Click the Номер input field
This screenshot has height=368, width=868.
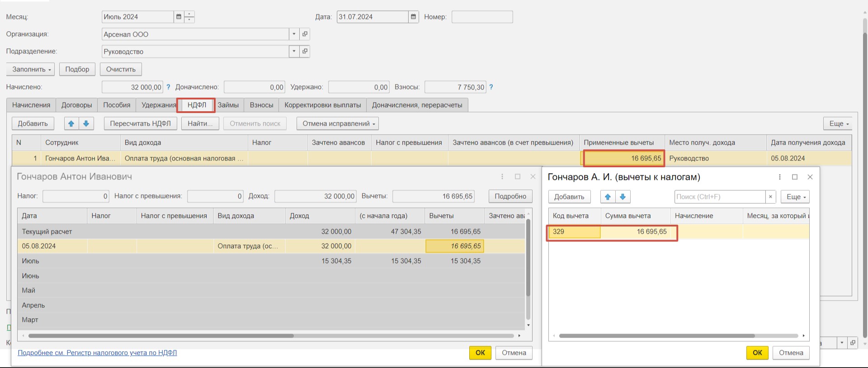click(482, 17)
